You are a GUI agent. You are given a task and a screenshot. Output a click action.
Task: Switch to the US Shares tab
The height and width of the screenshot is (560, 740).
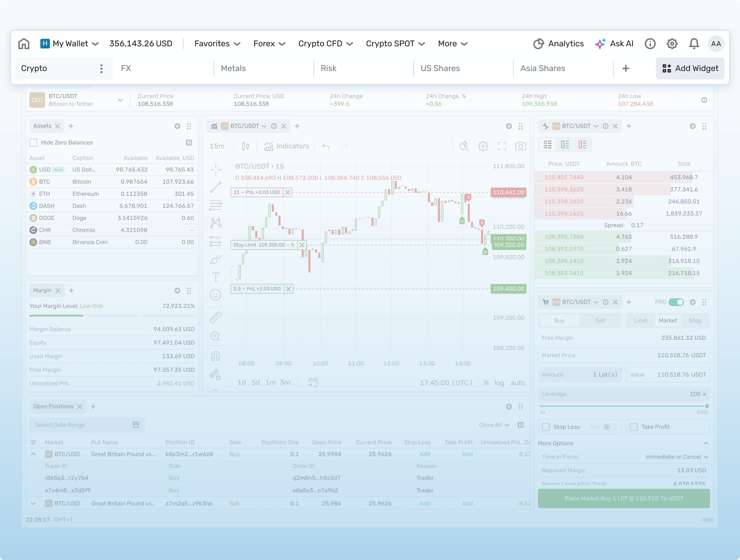[440, 68]
